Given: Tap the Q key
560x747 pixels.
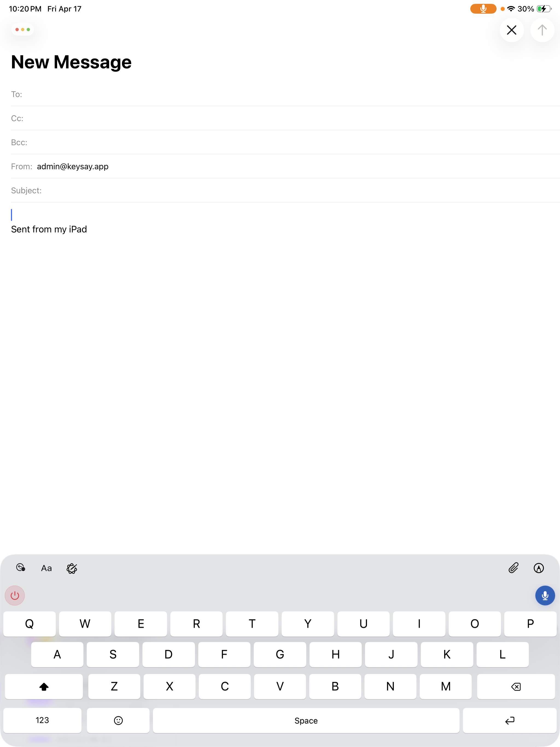Looking at the screenshot, I should coord(29,624).
